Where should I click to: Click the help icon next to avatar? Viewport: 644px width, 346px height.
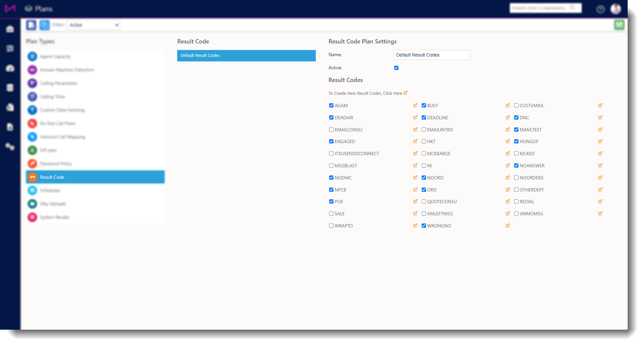point(601,9)
